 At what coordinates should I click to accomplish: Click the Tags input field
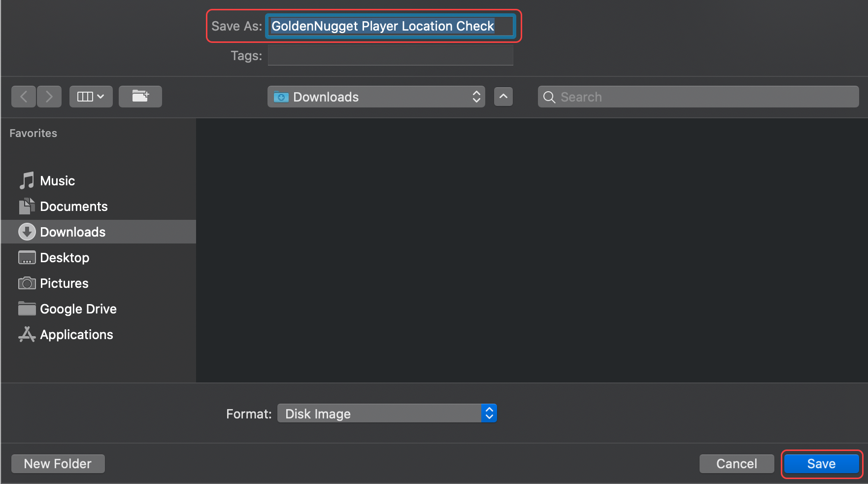click(391, 55)
